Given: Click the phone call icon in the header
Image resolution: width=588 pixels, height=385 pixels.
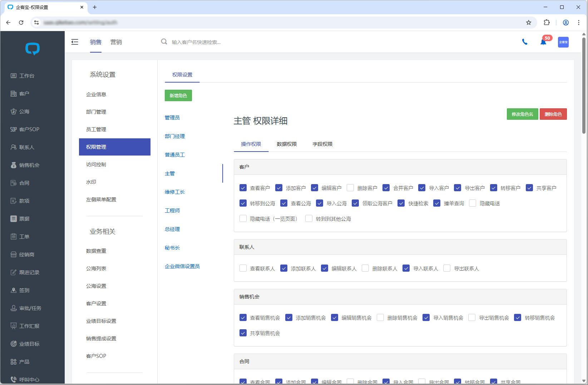Looking at the screenshot, I should (x=524, y=42).
